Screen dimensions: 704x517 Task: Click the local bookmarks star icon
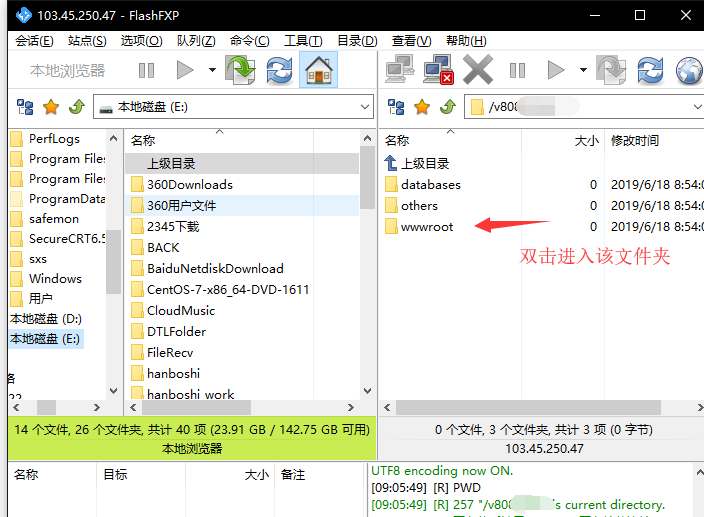pos(51,107)
